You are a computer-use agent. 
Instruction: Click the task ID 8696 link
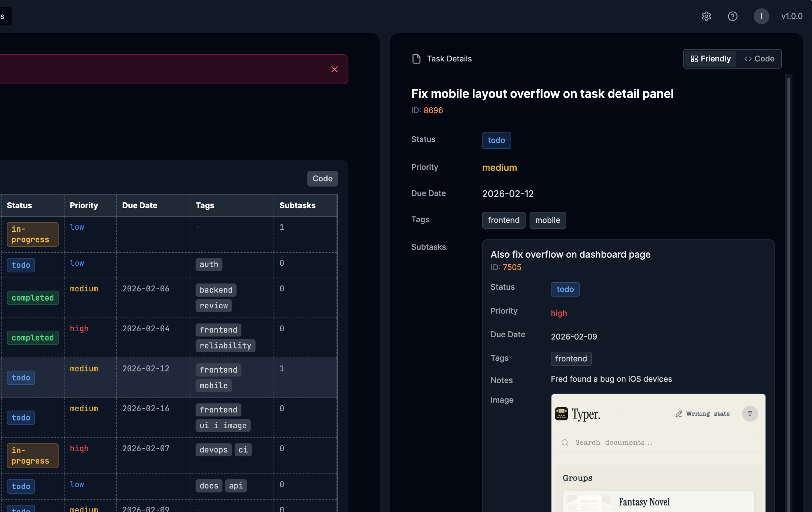(x=433, y=110)
